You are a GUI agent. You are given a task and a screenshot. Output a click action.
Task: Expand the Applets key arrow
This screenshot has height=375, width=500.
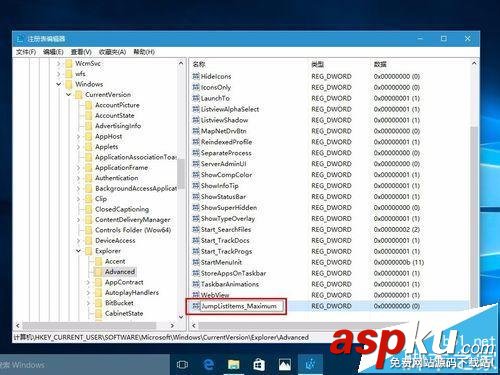tap(78, 147)
